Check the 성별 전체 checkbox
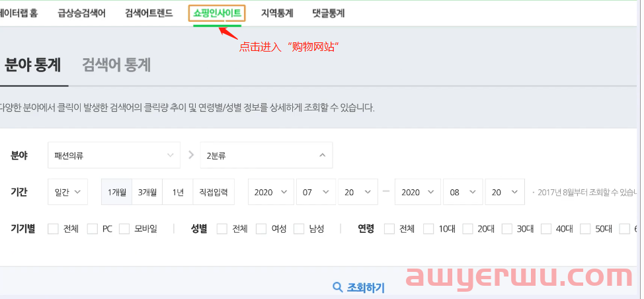The width and height of the screenshot is (644, 299). (221, 229)
